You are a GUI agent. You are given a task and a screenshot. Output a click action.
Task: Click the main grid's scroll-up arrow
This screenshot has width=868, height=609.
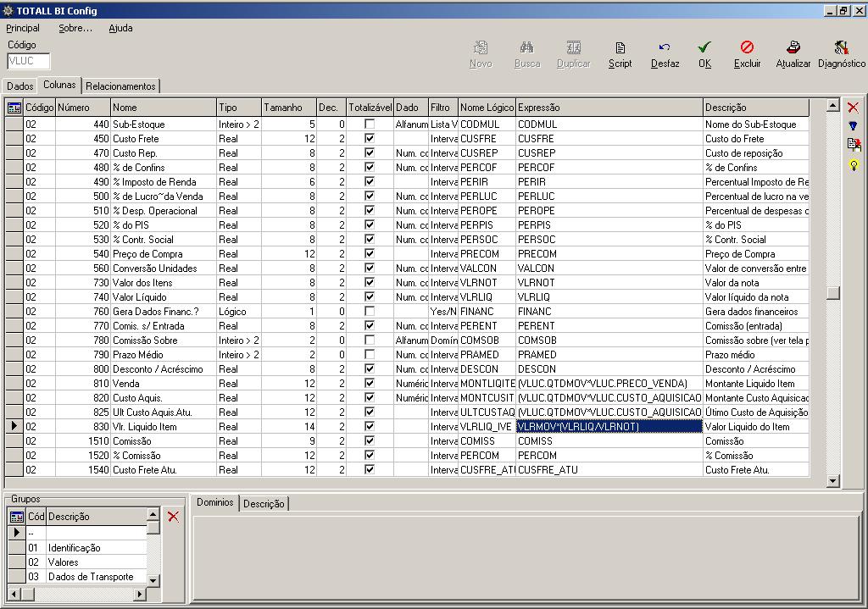click(x=832, y=106)
